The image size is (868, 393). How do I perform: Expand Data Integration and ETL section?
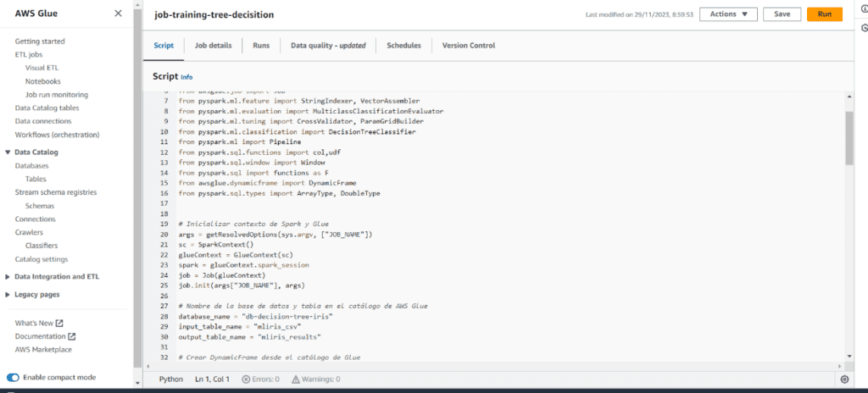(8, 276)
